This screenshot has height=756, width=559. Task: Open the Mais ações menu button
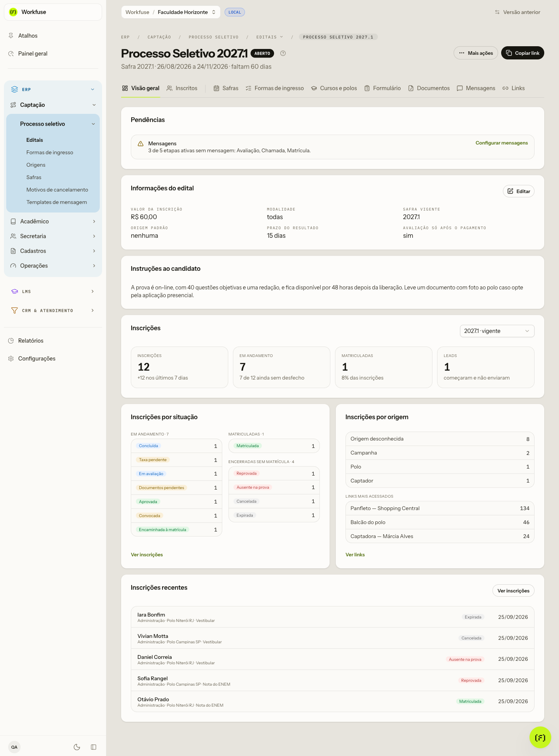pos(476,53)
